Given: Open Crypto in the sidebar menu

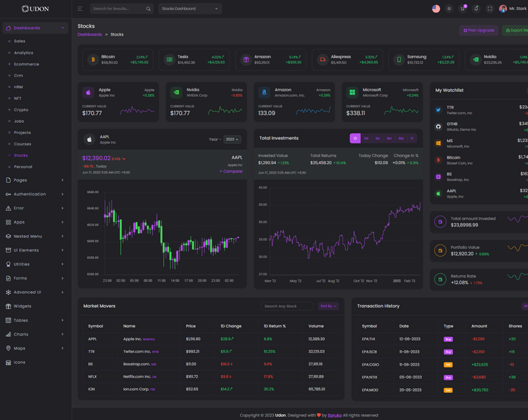Looking at the screenshot, I should [x=21, y=110].
